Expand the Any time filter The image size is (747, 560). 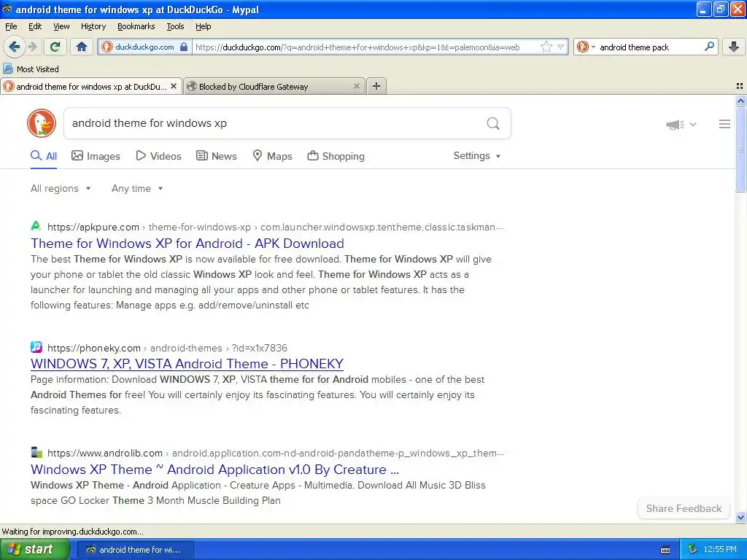point(137,189)
